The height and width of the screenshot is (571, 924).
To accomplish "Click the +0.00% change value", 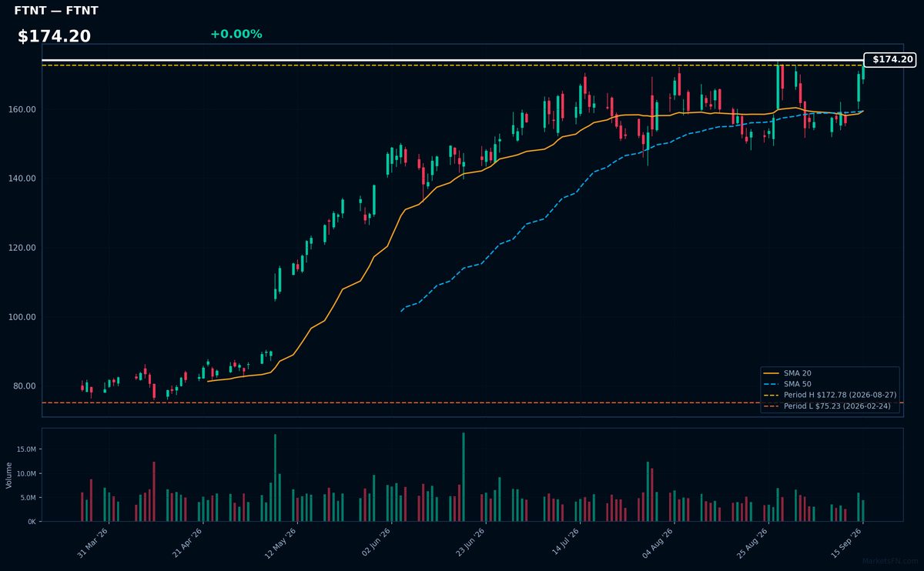I will (236, 34).
